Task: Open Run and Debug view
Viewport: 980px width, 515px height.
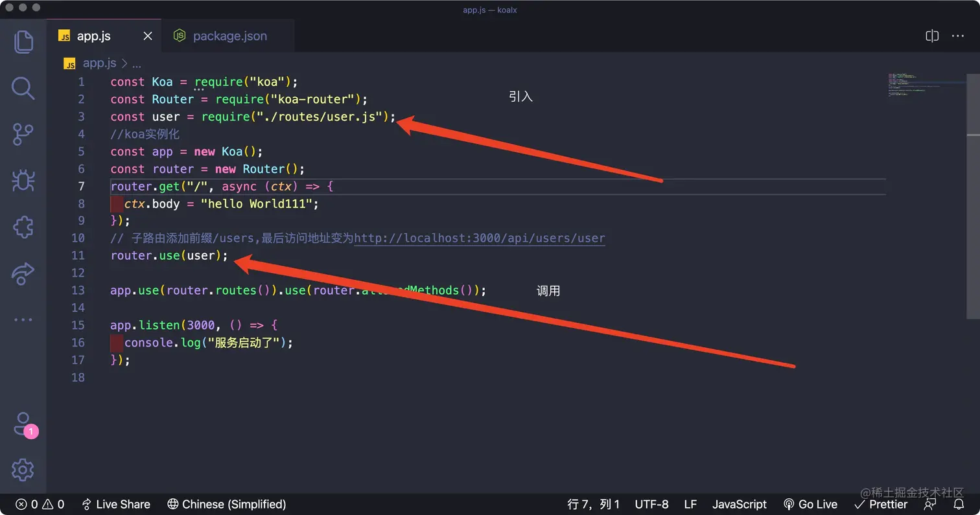Action: coord(23,181)
